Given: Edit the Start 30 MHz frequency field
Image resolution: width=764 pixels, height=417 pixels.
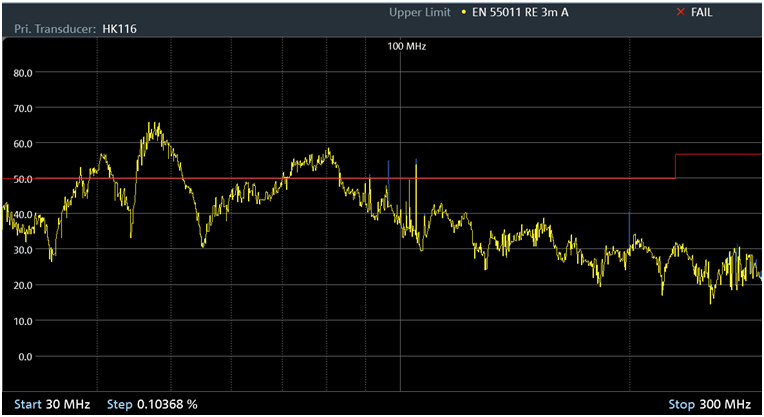Looking at the screenshot, I should click(x=47, y=404).
